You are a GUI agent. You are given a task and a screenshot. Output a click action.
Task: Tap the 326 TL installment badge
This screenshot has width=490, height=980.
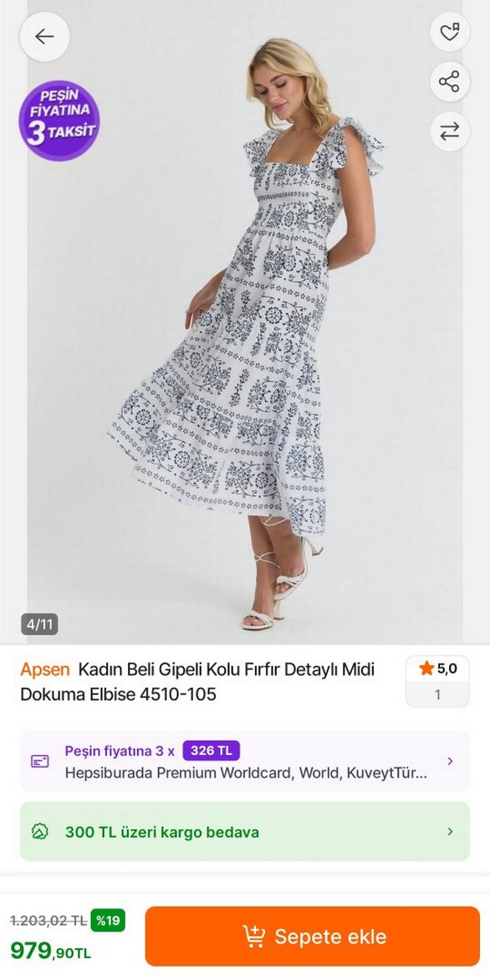[211, 751]
